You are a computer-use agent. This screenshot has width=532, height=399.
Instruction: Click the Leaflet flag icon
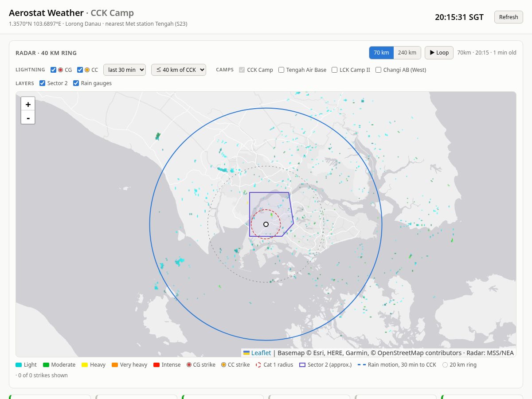click(246, 353)
